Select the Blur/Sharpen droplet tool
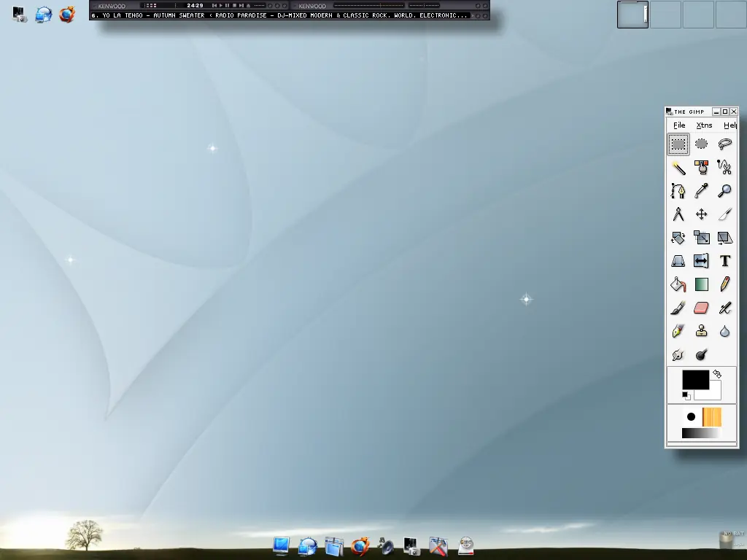The image size is (747, 560). tap(724, 332)
